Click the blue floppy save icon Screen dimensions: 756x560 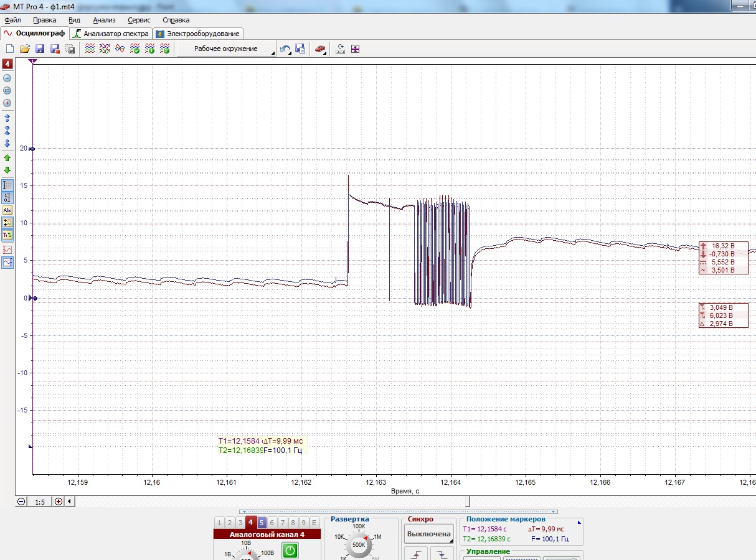point(40,49)
